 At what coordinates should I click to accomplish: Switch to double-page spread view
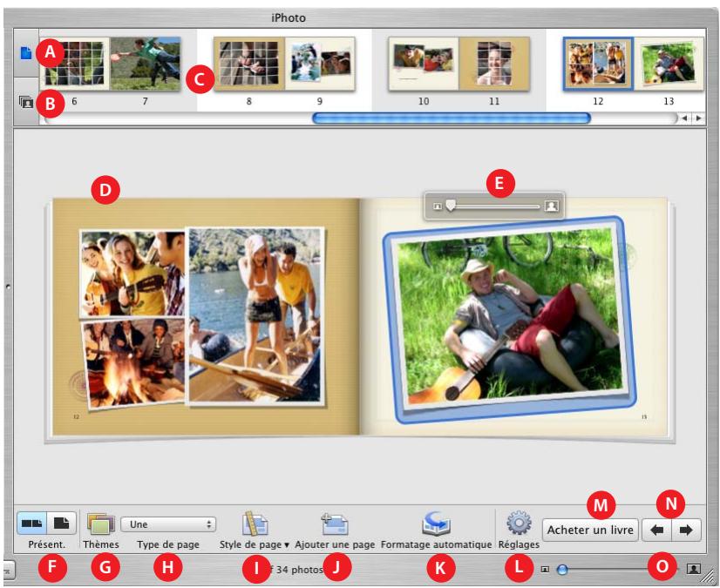[x=32, y=523]
